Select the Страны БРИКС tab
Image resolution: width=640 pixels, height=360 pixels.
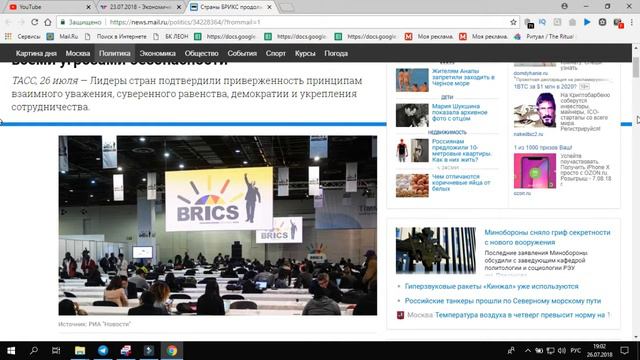point(231,7)
